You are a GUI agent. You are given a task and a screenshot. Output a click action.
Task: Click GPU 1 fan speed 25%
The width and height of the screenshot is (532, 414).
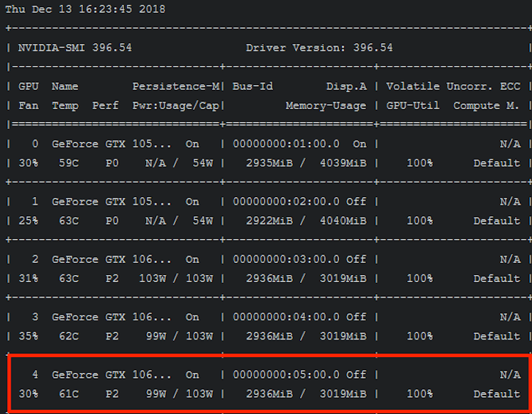(28, 220)
